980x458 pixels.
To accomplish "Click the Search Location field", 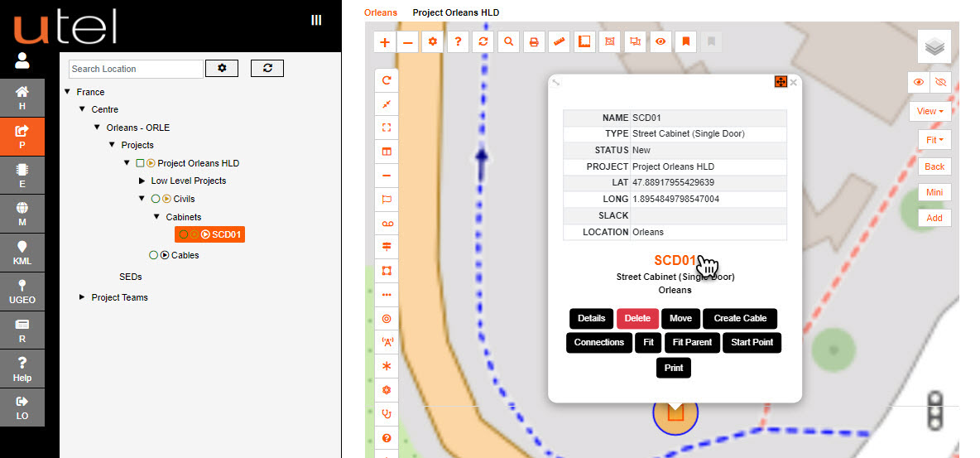I will pos(137,69).
